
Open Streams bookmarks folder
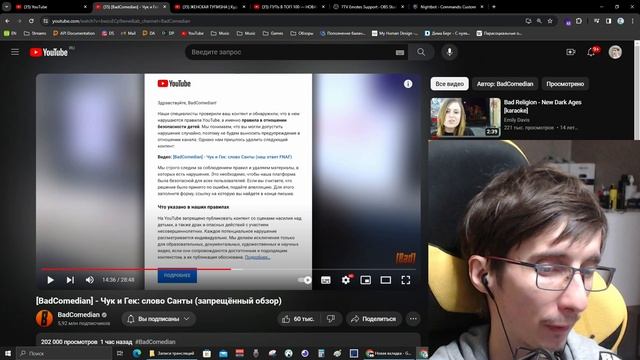pos(36,33)
